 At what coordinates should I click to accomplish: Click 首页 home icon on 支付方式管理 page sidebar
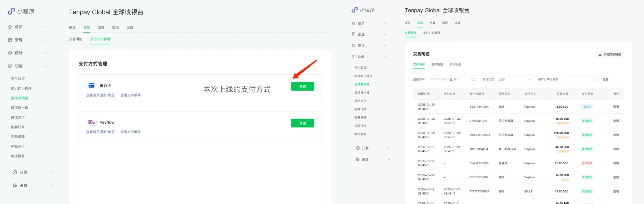click(10, 27)
